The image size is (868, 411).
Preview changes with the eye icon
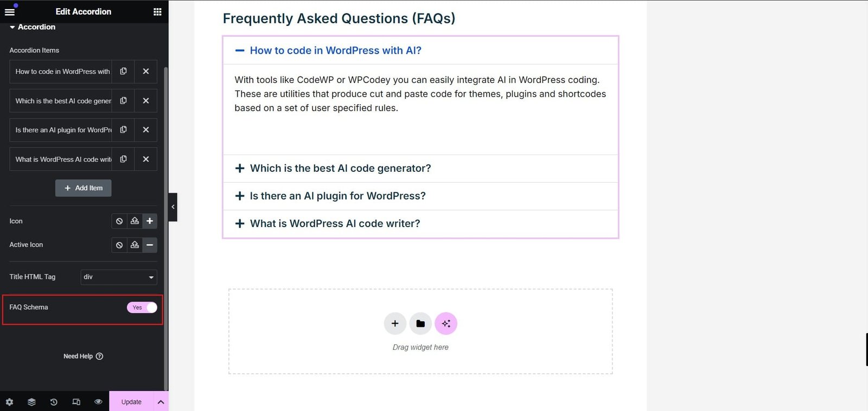click(x=98, y=401)
